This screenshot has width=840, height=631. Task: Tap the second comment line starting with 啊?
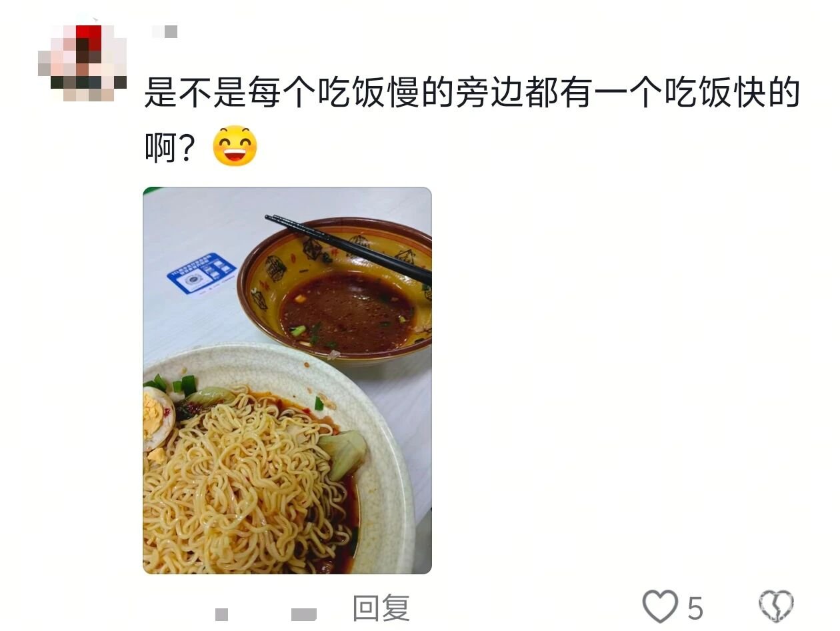coord(201,147)
